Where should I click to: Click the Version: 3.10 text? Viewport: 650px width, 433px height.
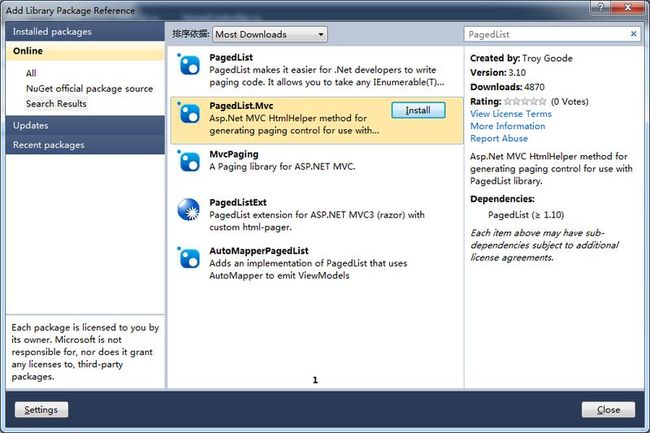point(498,73)
